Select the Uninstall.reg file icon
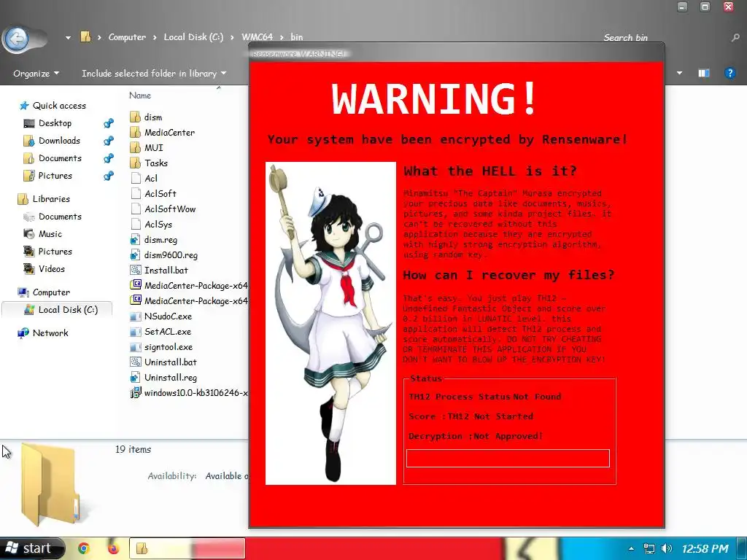This screenshot has height=560, width=747. pyautogui.click(x=135, y=377)
